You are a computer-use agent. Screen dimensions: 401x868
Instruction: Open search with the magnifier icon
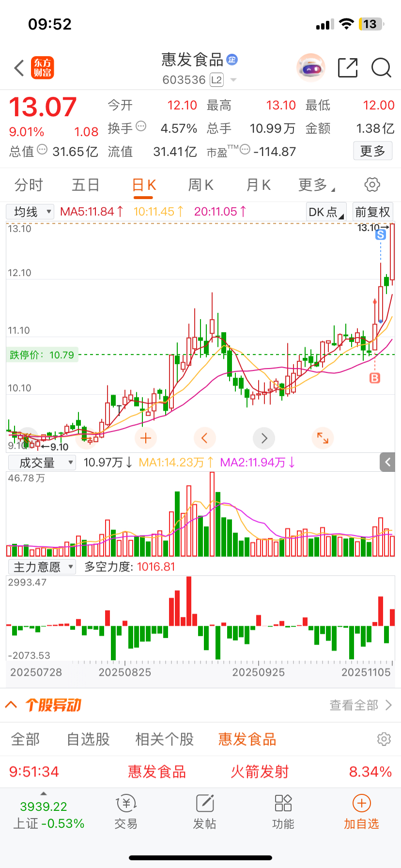pos(381,68)
